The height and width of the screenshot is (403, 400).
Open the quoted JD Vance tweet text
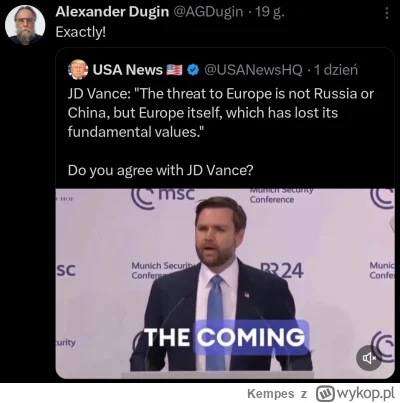tap(221, 113)
